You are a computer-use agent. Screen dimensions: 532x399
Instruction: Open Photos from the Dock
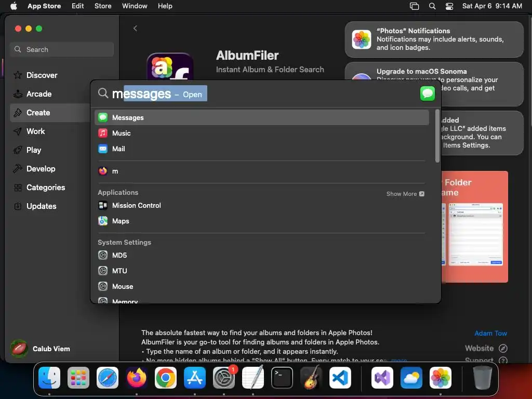point(441,378)
